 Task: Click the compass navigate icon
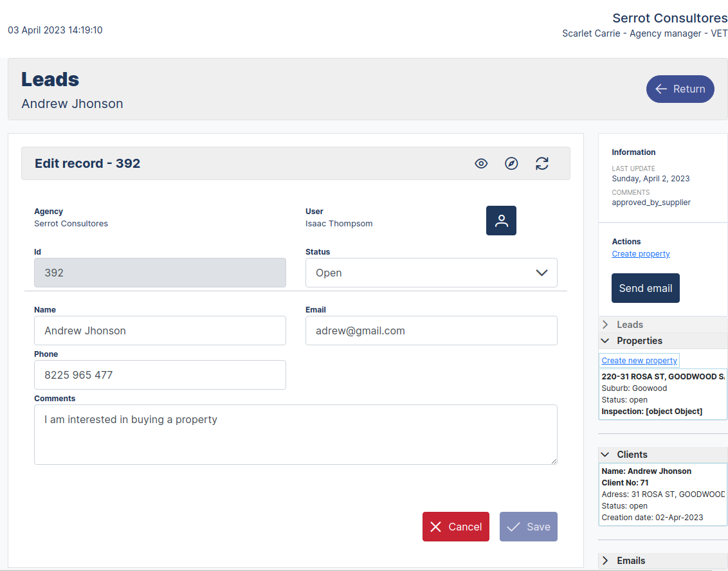511,163
